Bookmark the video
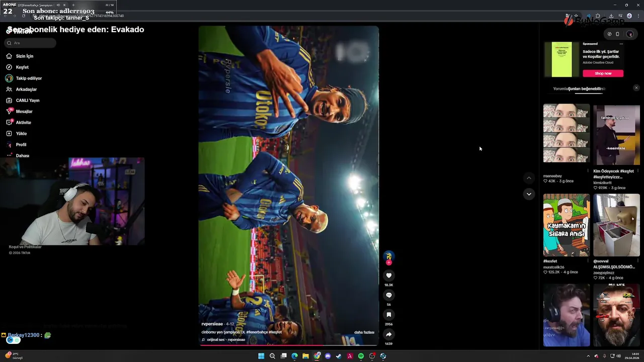644x362 pixels. [388, 315]
